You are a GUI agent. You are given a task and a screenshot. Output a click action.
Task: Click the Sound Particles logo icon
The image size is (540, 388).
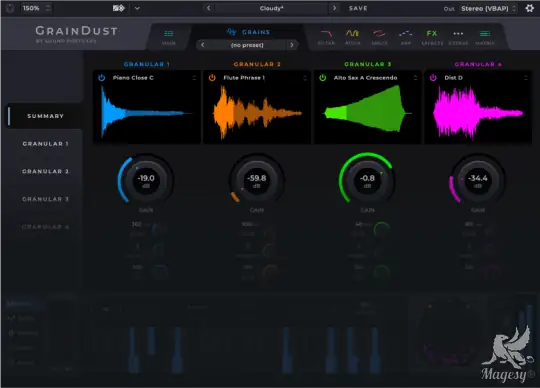tap(10, 8)
